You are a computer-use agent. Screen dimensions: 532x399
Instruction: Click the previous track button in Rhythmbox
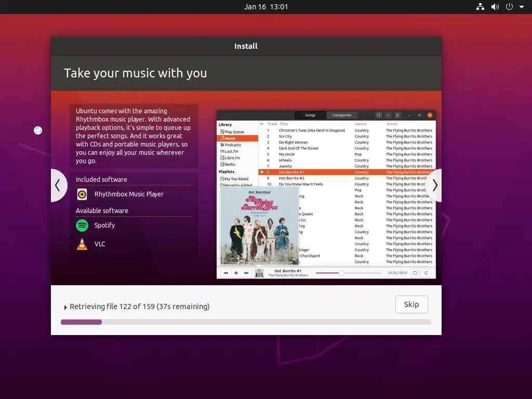(x=225, y=273)
